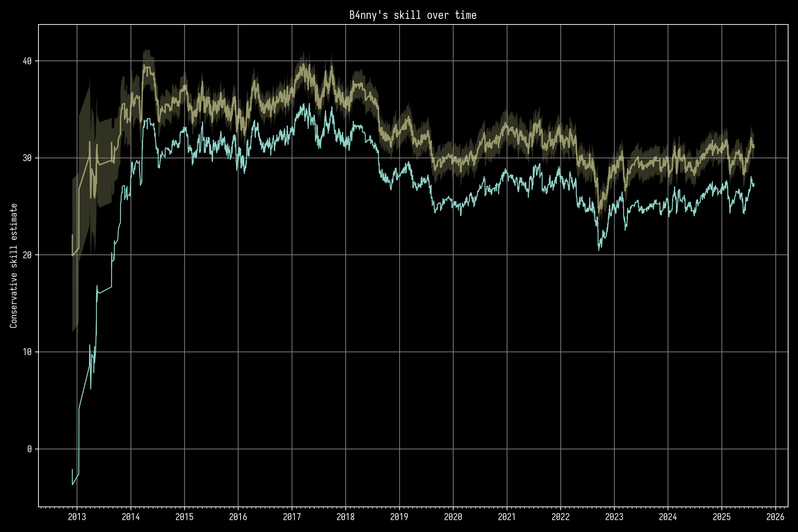Click the chart title "B4nny's skill over time"
This screenshot has height=532, width=798.
point(413,15)
